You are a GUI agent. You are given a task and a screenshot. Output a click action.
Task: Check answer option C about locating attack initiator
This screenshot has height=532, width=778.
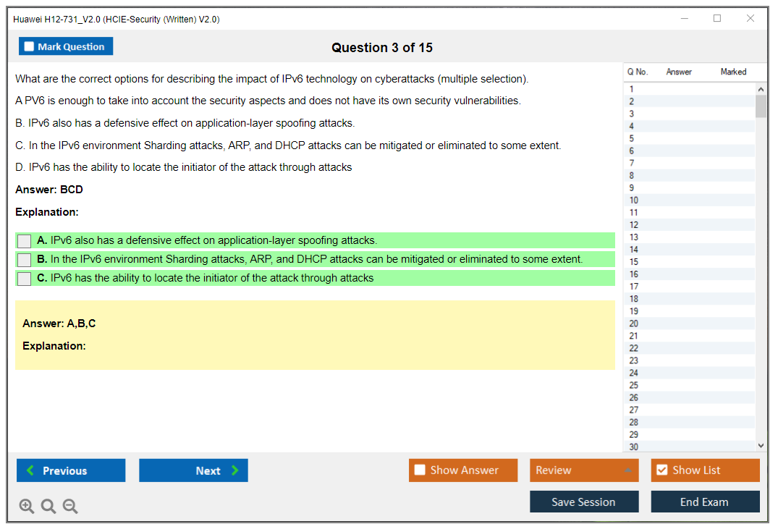tap(25, 279)
